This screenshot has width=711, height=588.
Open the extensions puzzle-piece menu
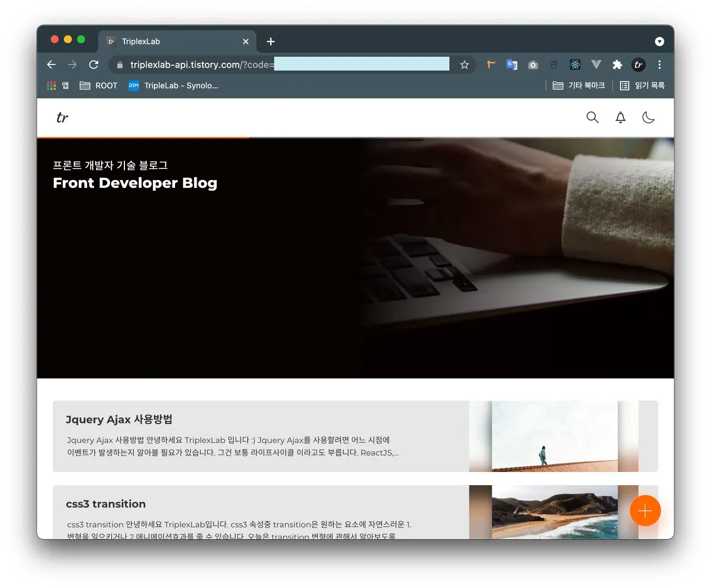[x=617, y=65]
